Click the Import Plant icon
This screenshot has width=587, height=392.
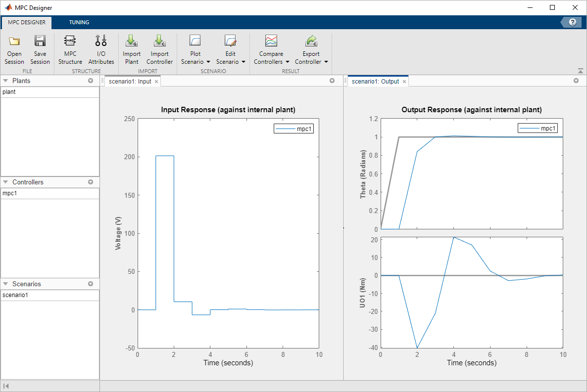(131, 41)
